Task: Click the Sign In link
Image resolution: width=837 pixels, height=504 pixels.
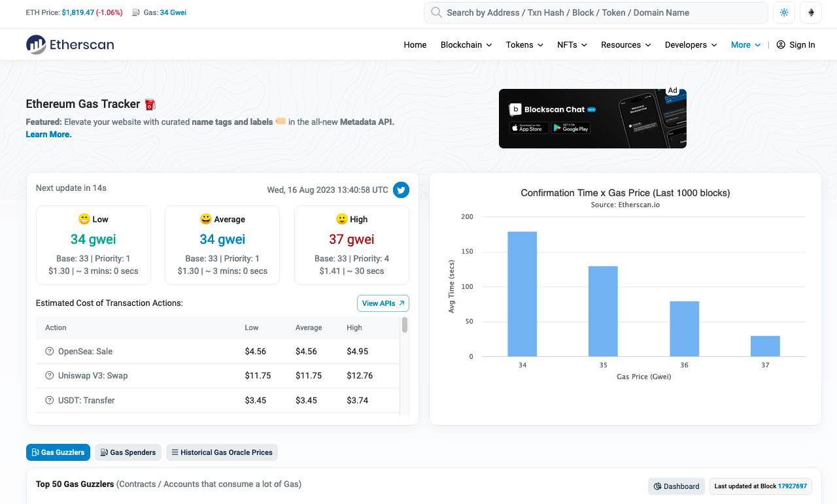Action: [796, 44]
